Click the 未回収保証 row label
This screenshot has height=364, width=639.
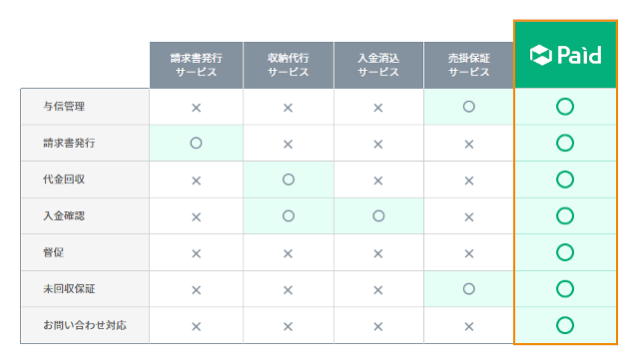point(69,289)
